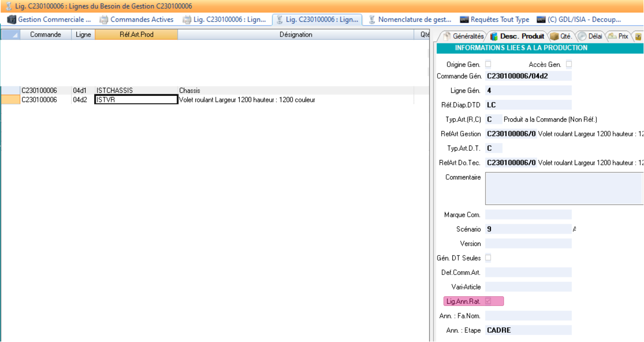This screenshot has height=342, width=644.
Task: Click the Requêtes Tout Type tab icon
Action: pos(464,19)
